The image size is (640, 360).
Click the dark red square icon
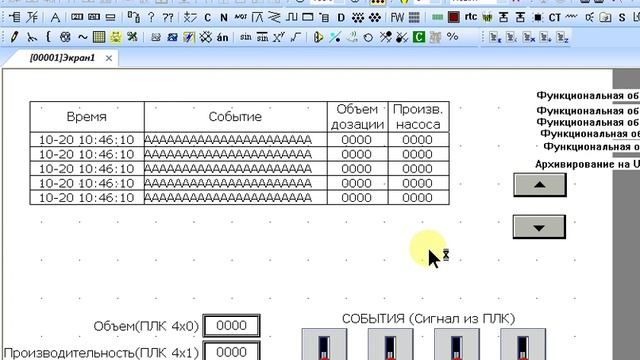[x=453, y=18]
